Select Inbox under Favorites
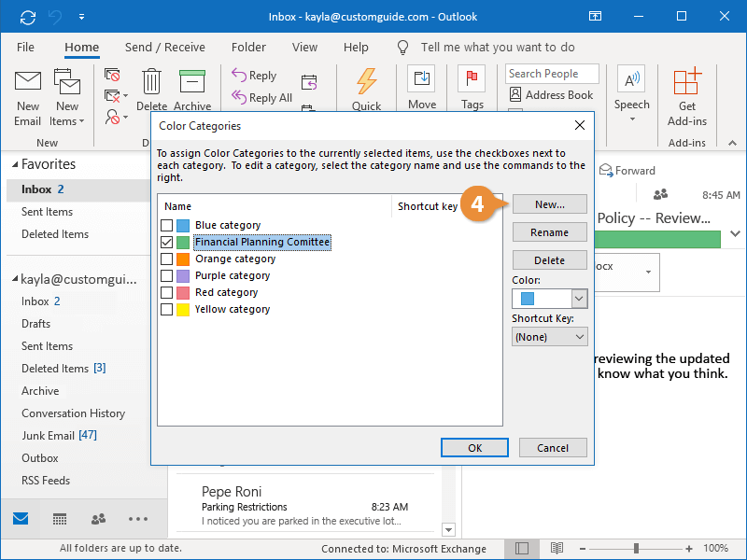 pyautogui.click(x=78, y=189)
